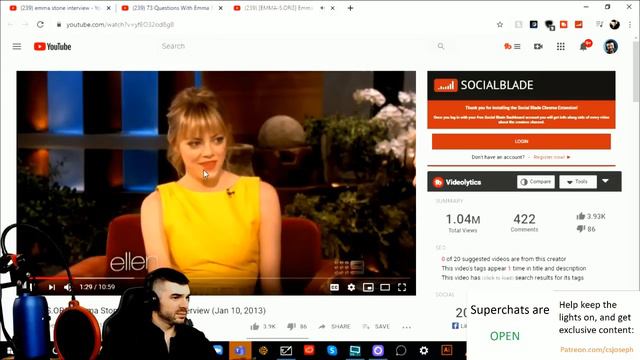Viewport: 640px width, 360px height.
Task: Click the Social Blade LOGIN button
Action: 521,141
